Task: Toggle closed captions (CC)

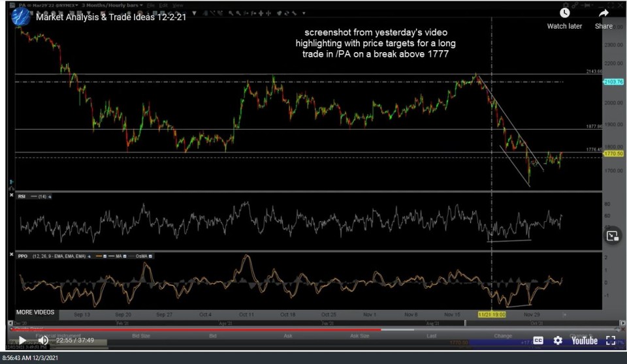Action: point(538,340)
